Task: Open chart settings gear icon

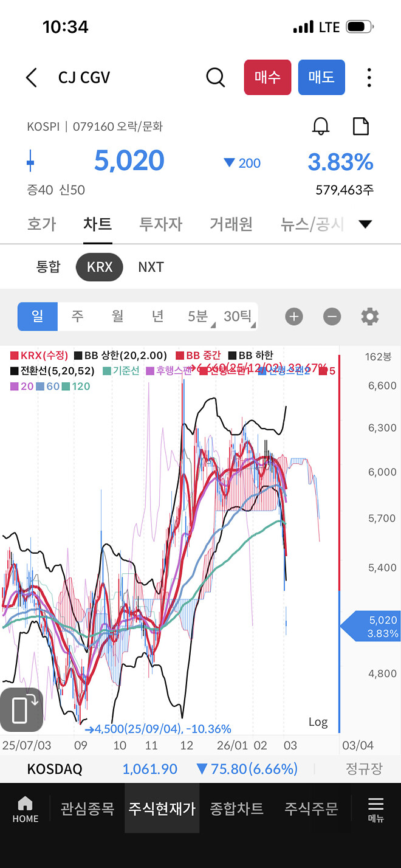Action: [x=369, y=316]
